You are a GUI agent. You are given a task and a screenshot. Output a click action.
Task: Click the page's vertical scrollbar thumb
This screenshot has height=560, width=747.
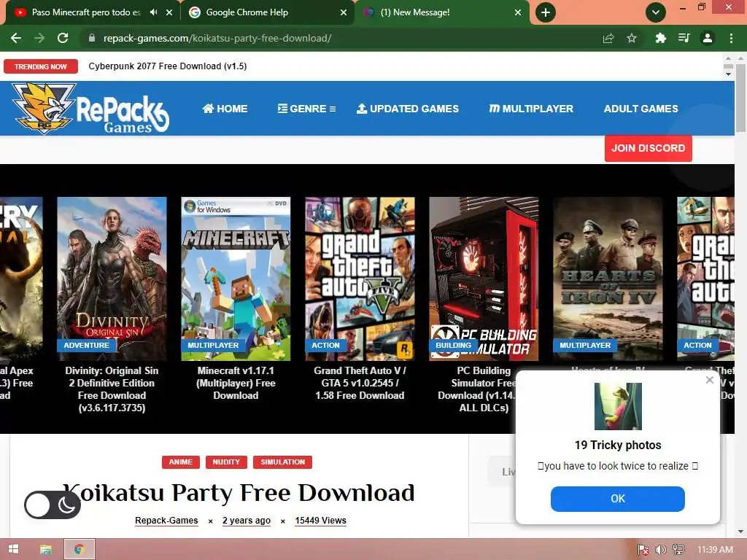point(740,98)
